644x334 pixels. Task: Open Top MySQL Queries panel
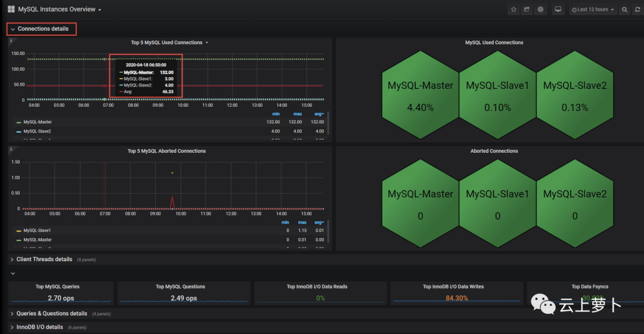pos(57,286)
